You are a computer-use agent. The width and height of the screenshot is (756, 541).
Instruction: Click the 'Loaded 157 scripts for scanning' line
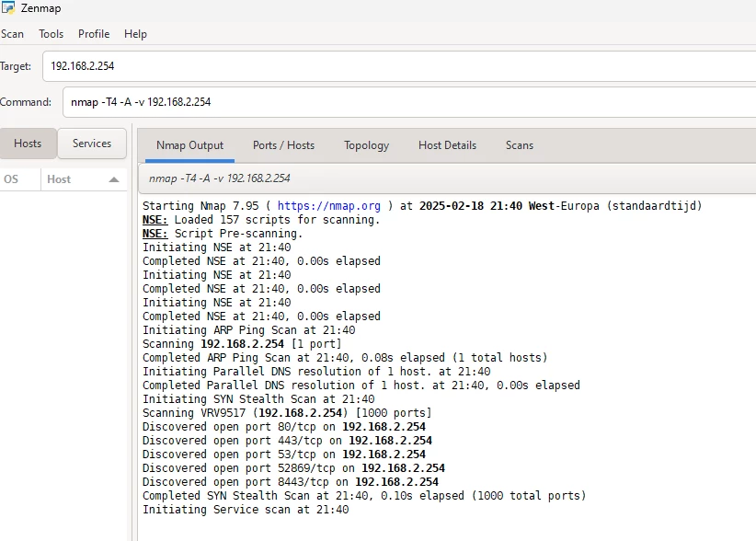tap(261, 220)
